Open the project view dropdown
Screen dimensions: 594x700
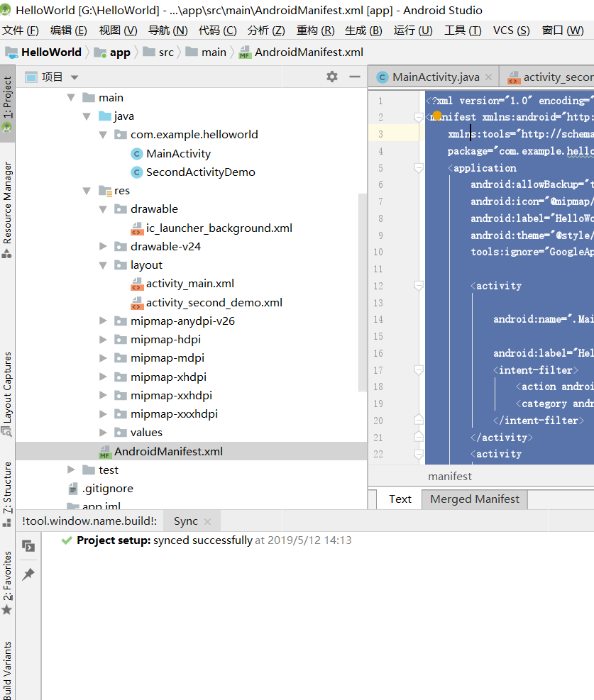[75, 77]
